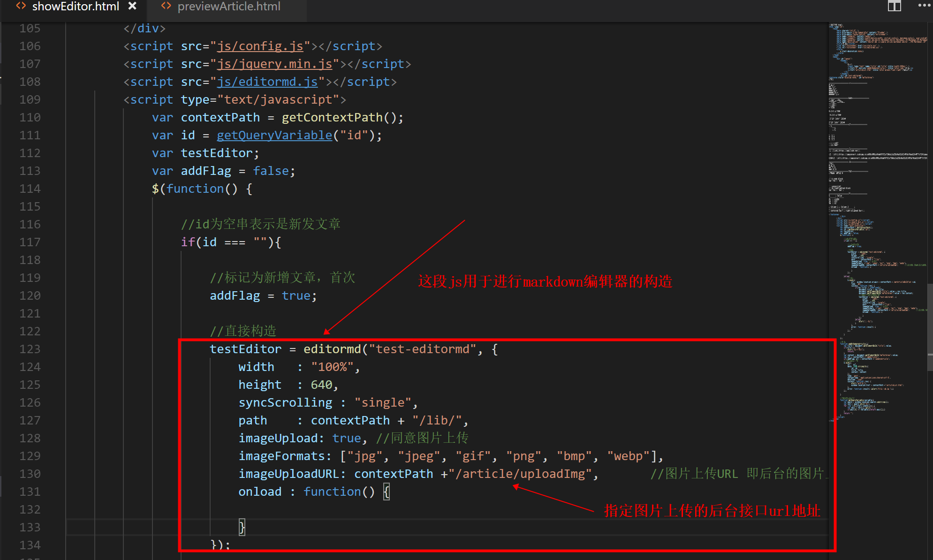This screenshot has height=560, width=933.
Task: Click line number 117
Action: 30,242
